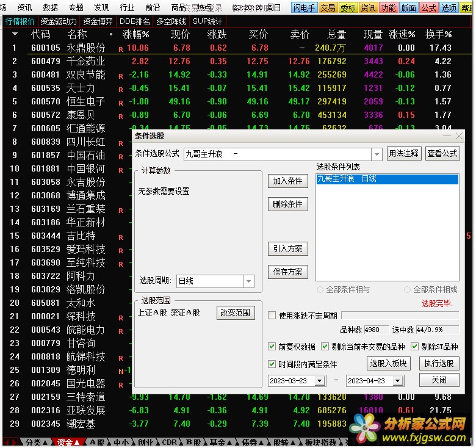
Task: Click 引入方案 button
Action: point(288,248)
